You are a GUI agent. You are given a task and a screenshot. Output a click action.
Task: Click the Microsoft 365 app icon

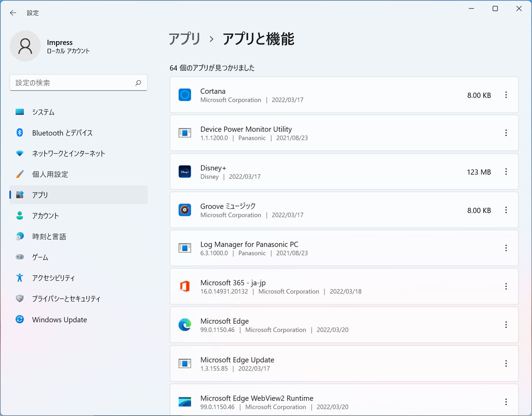(x=185, y=286)
